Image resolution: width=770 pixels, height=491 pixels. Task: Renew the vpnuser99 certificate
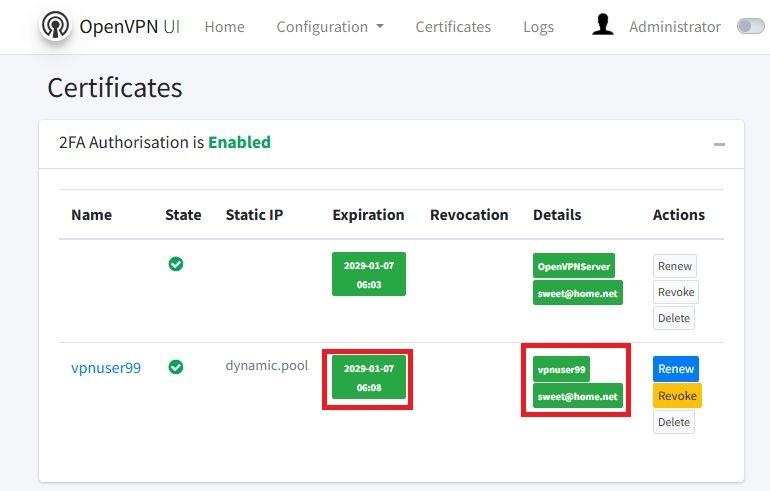tap(676, 369)
